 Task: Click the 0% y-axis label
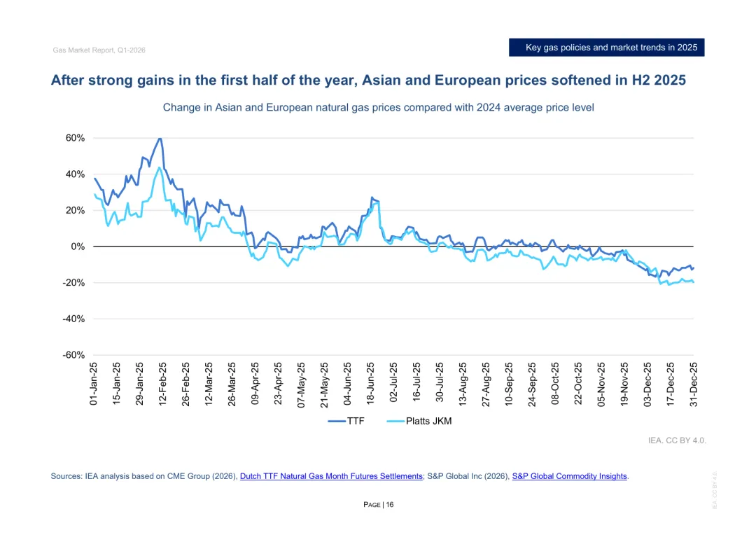[78, 246]
